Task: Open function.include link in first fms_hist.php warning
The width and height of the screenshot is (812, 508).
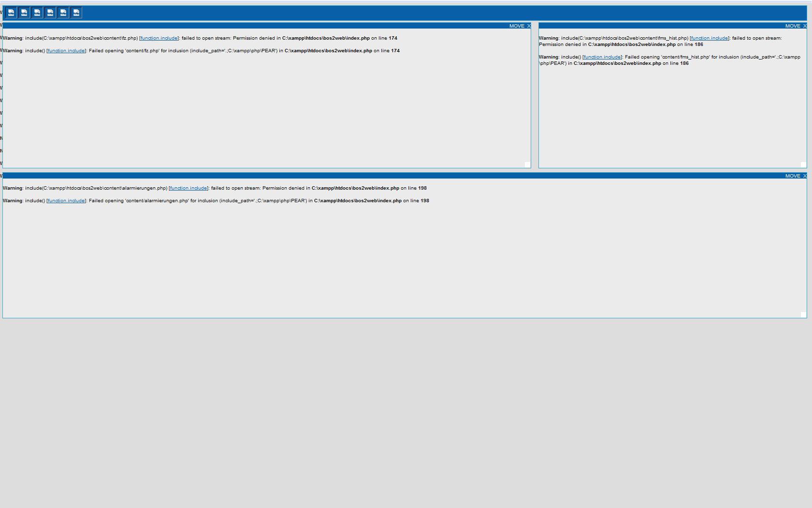Action: (709, 38)
